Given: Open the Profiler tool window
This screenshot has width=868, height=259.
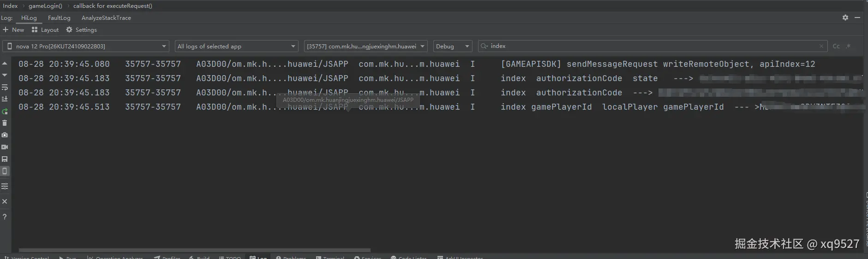Looking at the screenshot, I should click(167, 257).
